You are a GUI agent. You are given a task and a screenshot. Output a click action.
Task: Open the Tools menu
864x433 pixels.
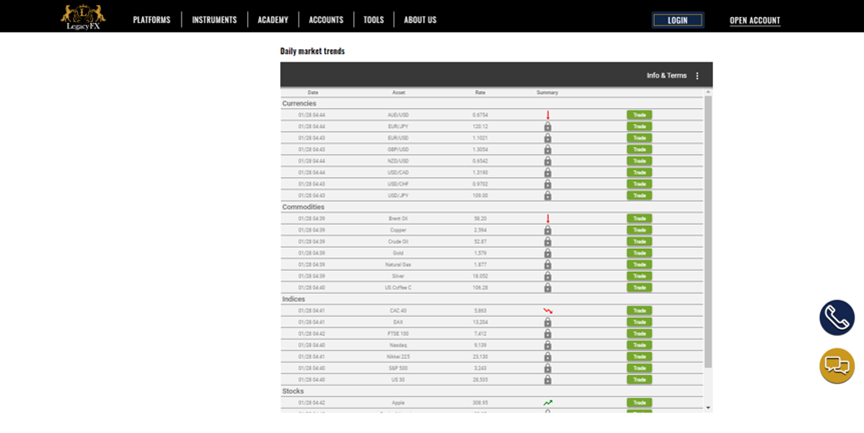coord(374,20)
